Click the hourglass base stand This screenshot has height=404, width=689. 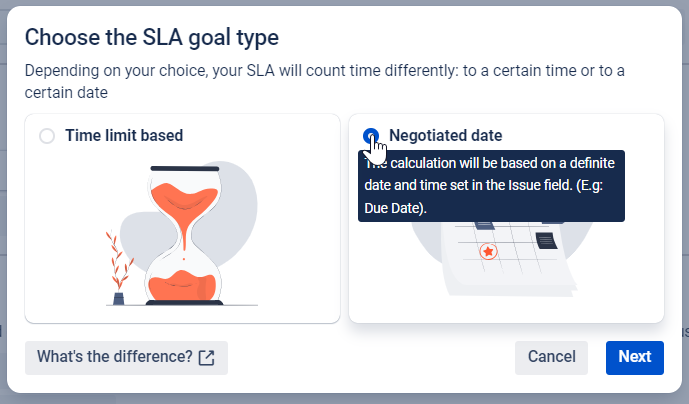tap(184, 303)
